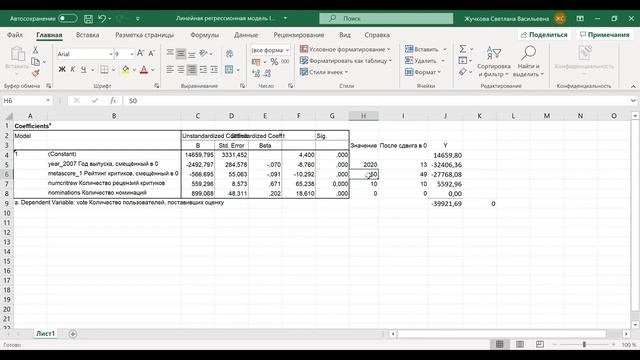The width and height of the screenshot is (640, 360).
Task: Open Сортировка и фильтр menu
Action: point(494,62)
